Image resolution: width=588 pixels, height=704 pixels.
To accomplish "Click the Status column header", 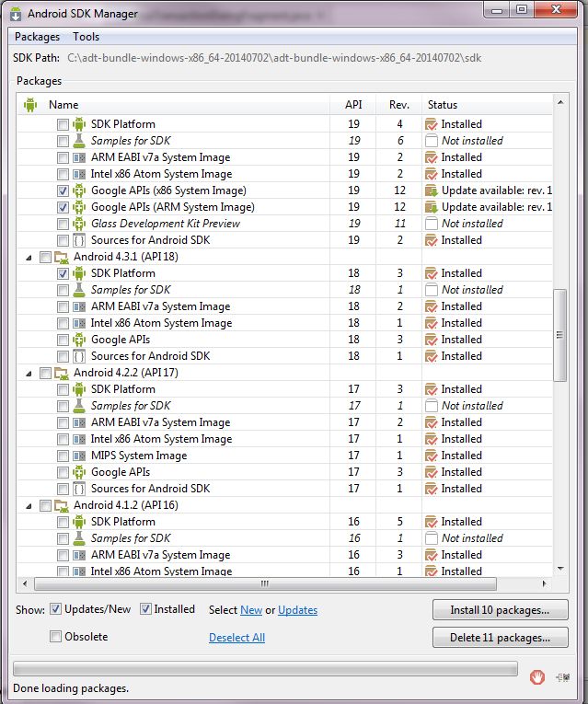I will click(487, 105).
